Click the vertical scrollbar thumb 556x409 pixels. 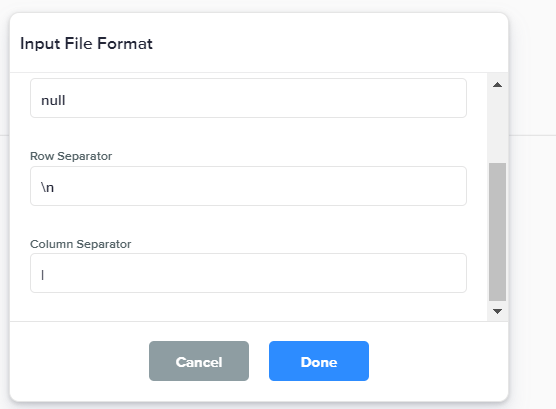pos(497,232)
